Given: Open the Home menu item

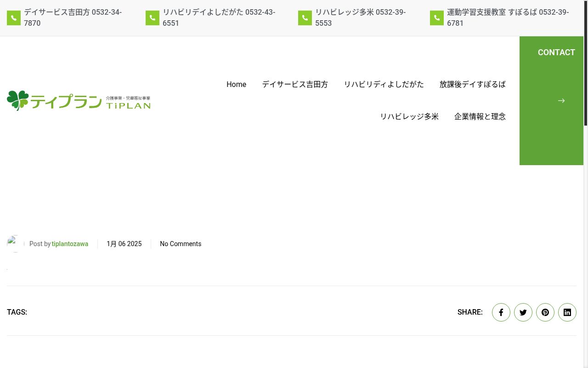Looking at the screenshot, I should (x=236, y=85).
